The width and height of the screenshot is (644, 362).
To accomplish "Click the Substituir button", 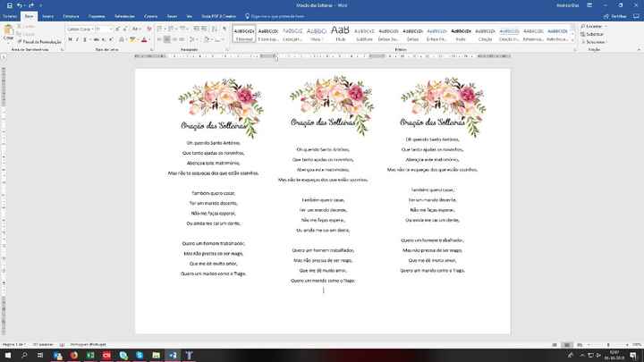I will [x=593, y=34].
